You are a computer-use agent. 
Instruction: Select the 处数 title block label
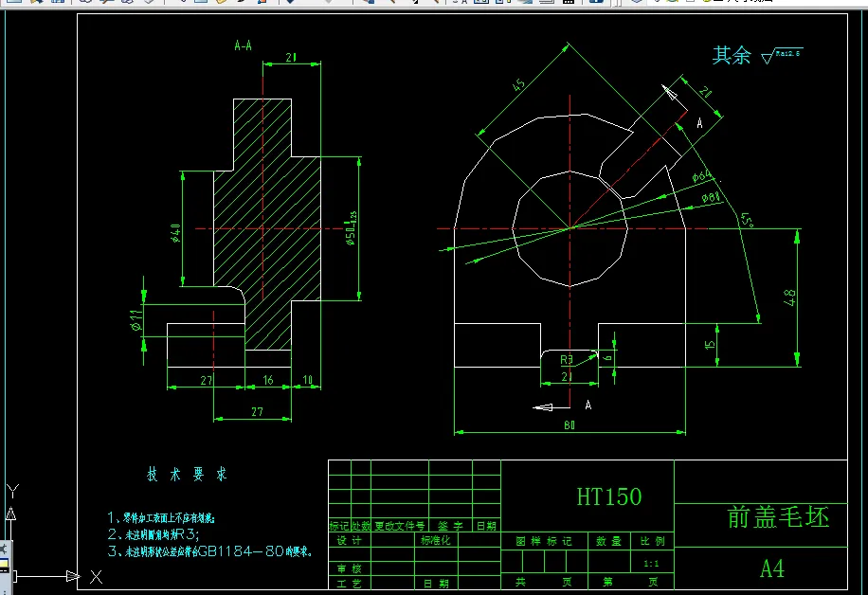click(360, 526)
